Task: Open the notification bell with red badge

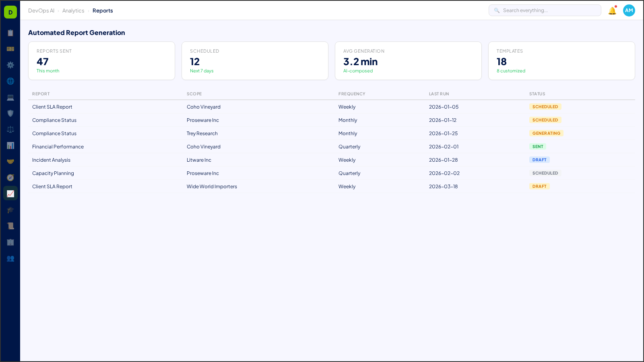Action: pos(611,10)
